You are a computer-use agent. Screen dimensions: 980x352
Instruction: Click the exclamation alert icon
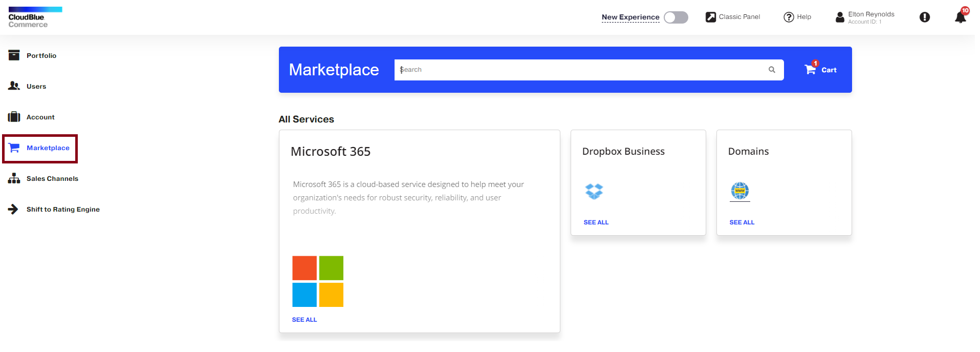tap(924, 17)
